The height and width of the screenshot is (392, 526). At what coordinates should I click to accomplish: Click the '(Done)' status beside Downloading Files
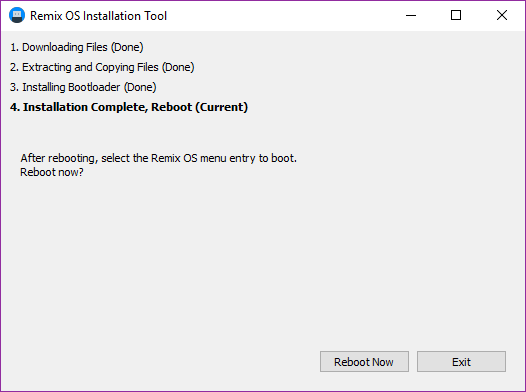[x=127, y=47]
